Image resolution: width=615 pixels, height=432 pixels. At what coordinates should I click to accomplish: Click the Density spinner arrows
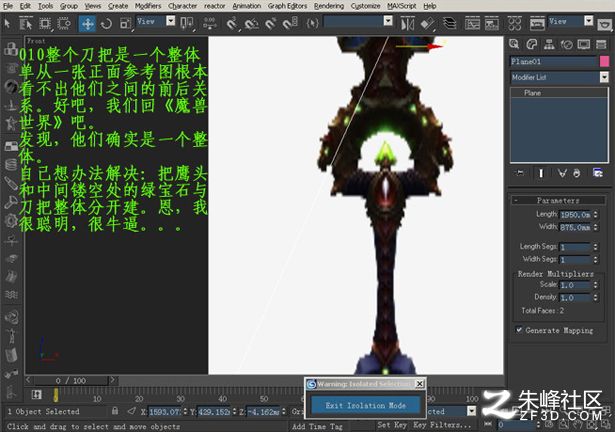596,298
